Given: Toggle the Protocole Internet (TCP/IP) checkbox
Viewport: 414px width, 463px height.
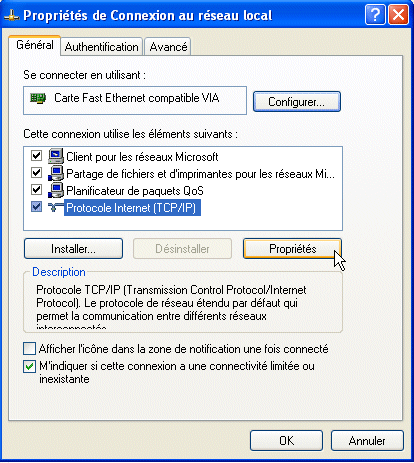Looking at the screenshot, I should [36, 207].
